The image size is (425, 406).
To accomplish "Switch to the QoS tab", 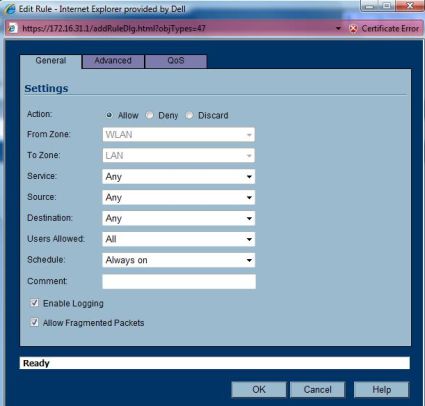I will (x=176, y=61).
